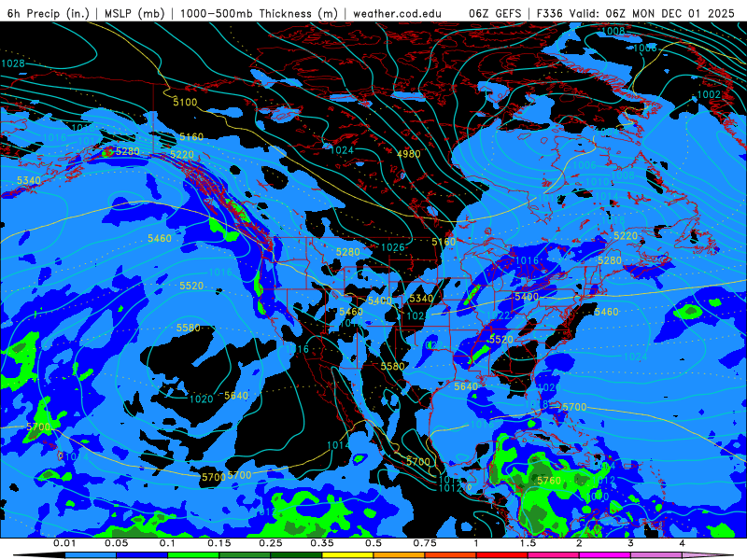The height and width of the screenshot is (560, 747).
Task: Select legend value 0.25
Action: (271, 543)
